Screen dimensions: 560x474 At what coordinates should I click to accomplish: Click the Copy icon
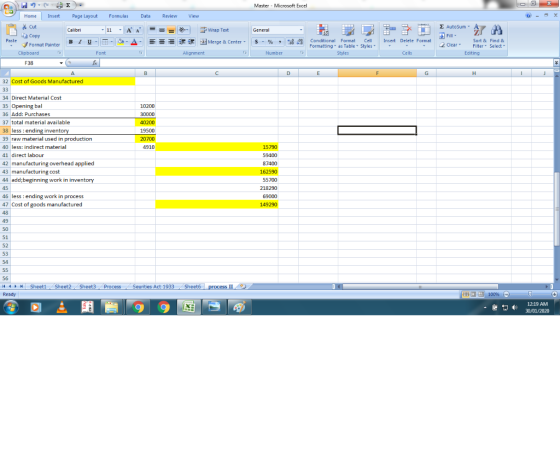coord(25,36)
